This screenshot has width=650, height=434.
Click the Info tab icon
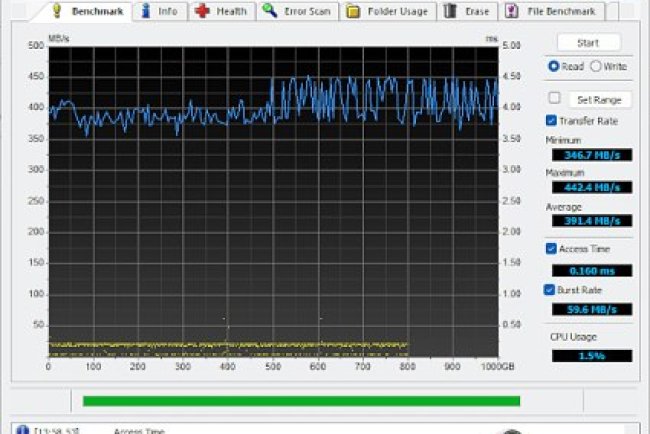point(147,11)
